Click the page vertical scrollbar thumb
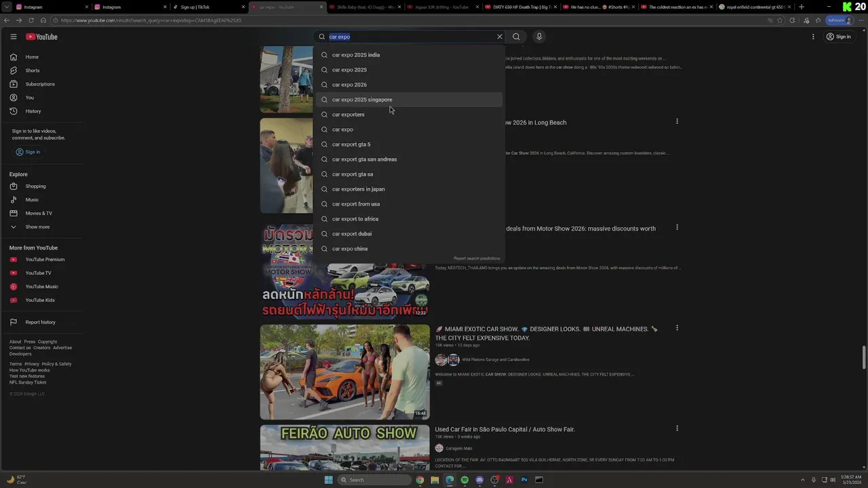The width and height of the screenshot is (868, 488). tap(864, 357)
